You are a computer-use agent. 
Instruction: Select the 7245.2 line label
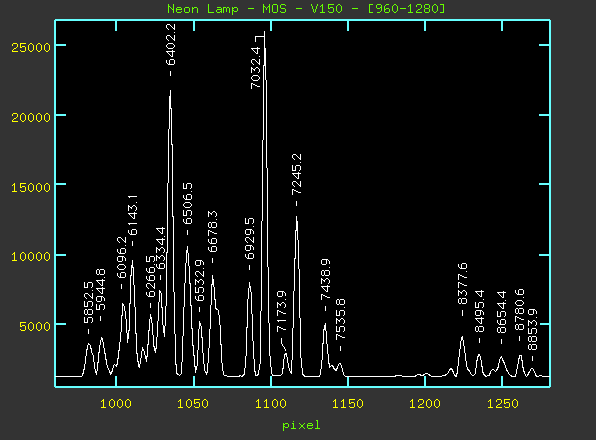pyautogui.click(x=296, y=174)
